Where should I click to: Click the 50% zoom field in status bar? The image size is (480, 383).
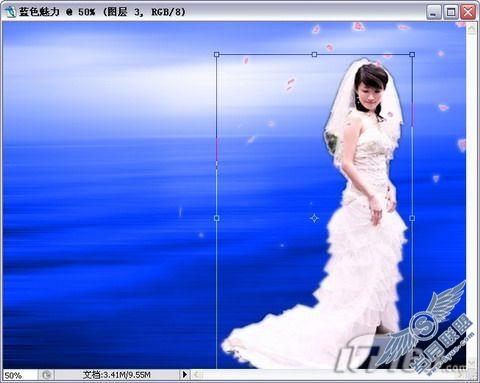[x=19, y=375]
